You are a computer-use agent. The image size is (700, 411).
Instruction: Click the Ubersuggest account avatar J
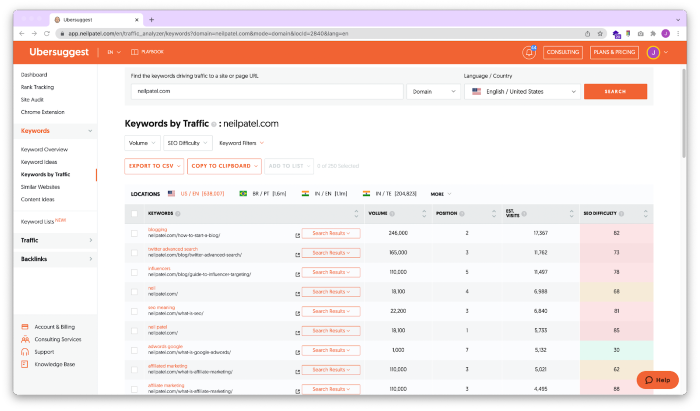coord(653,52)
